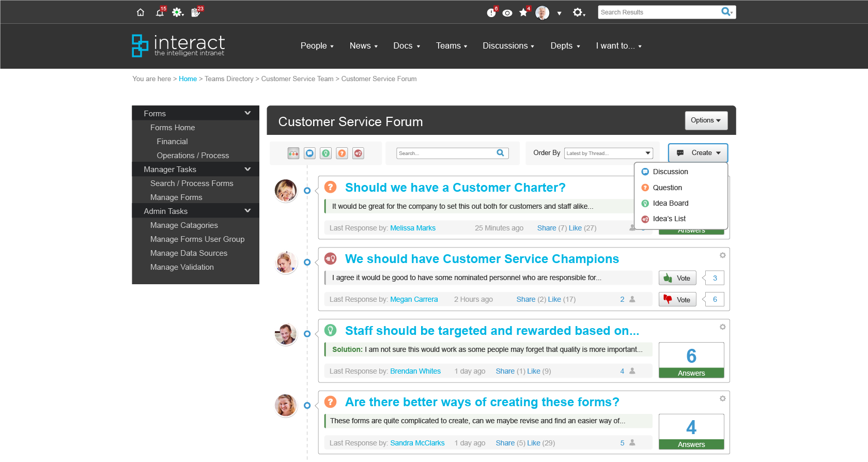Follow the Home breadcrumb link

pos(188,79)
